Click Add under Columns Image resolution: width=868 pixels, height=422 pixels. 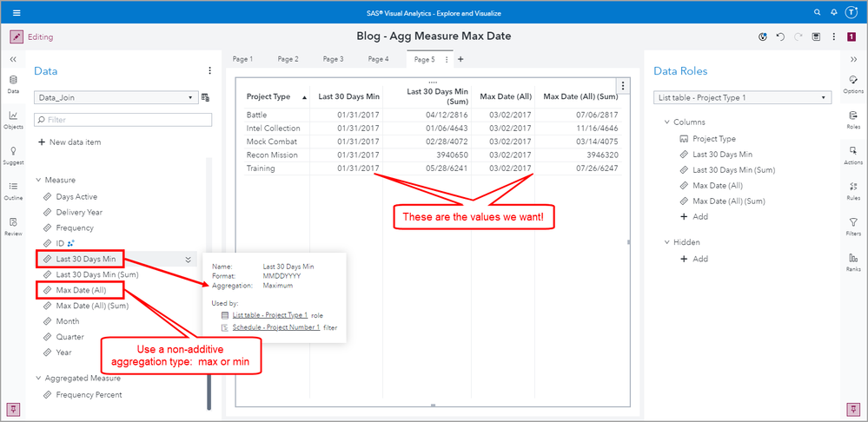point(694,217)
